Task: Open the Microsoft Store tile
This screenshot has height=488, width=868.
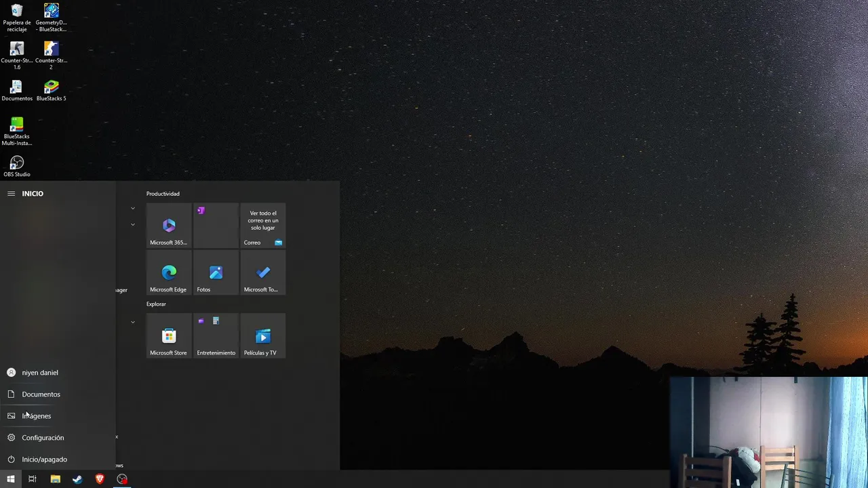Action: coord(169,335)
